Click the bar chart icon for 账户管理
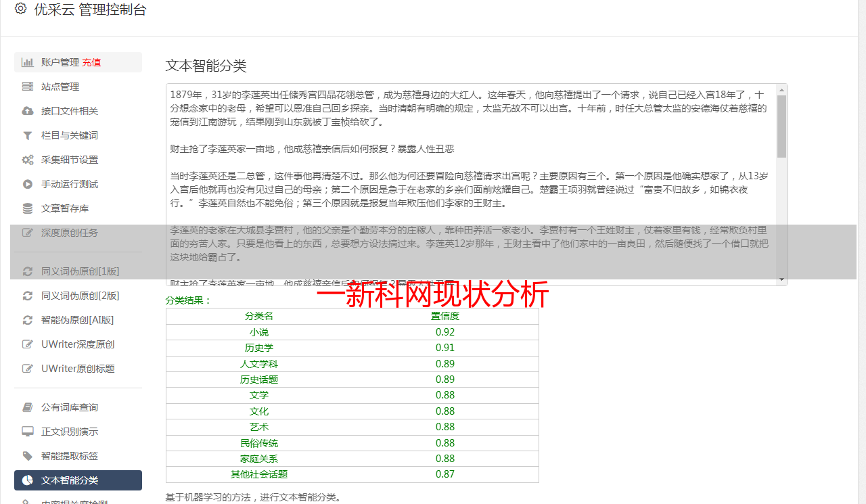This screenshot has width=866, height=504. click(28, 62)
